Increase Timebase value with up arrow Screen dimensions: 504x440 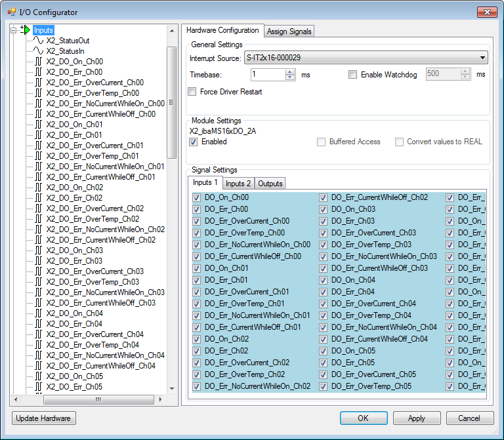[291, 72]
